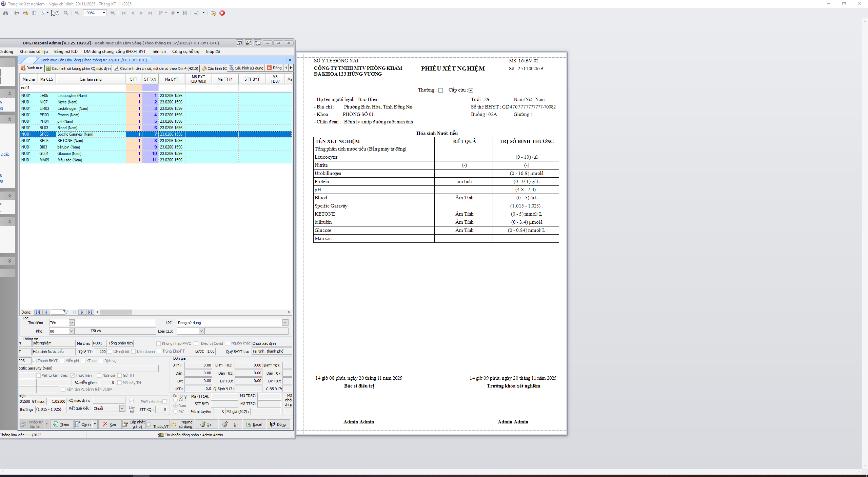Image resolution: width=868 pixels, height=477 pixels.
Task: Click the Search binoculars icon in preview toolbar
Action: click(5, 13)
